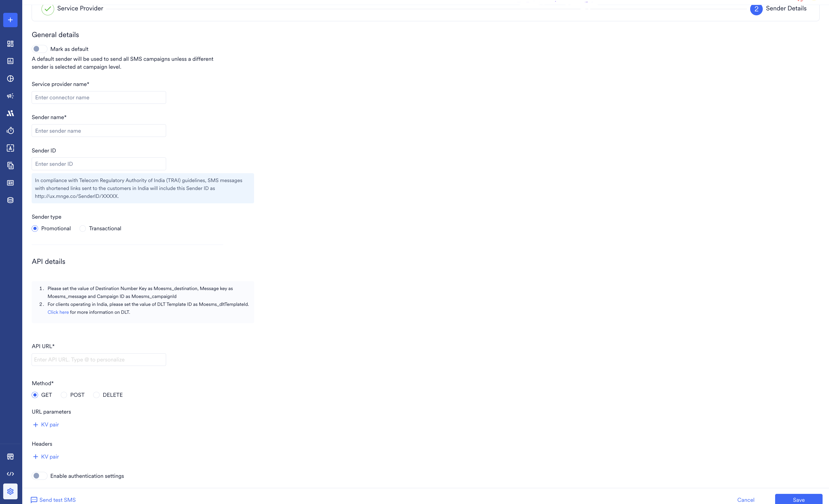Open the documents copy icon in sidebar
Screen dimensions: 829x504
pos(10,166)
